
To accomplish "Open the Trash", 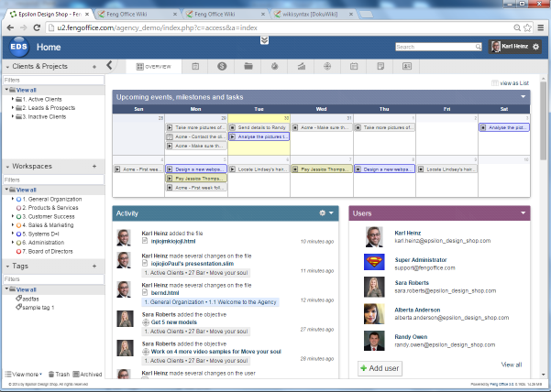I will tap(57, 375).
